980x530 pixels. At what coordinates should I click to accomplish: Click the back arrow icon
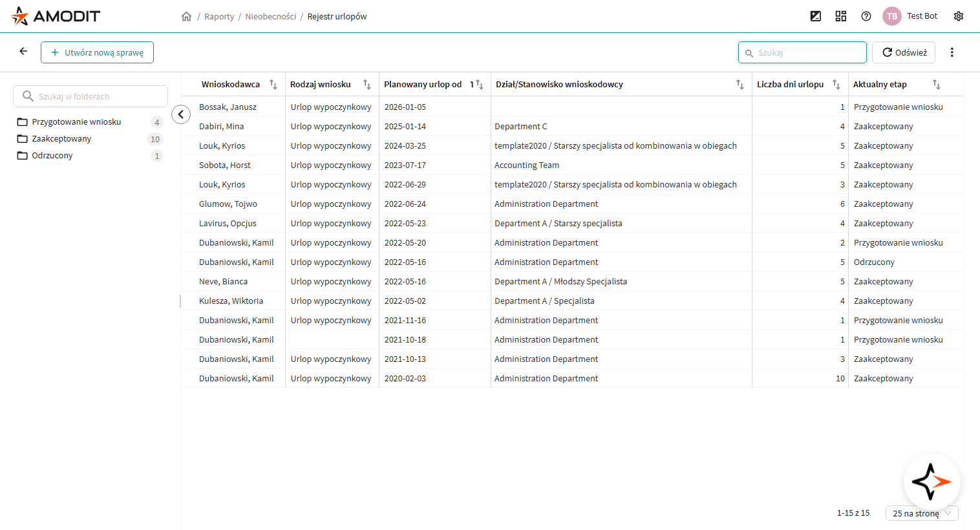[23, 52]
